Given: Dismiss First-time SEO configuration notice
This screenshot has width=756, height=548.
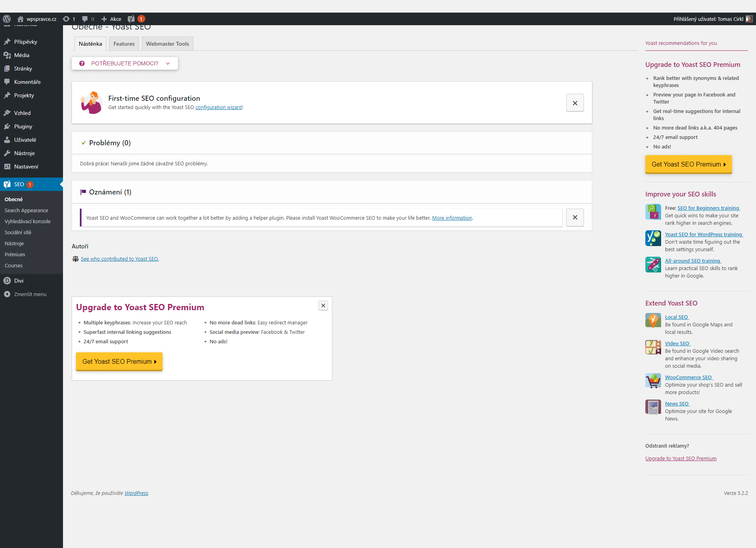Looking at the screenshot, I should pos(575,103).
